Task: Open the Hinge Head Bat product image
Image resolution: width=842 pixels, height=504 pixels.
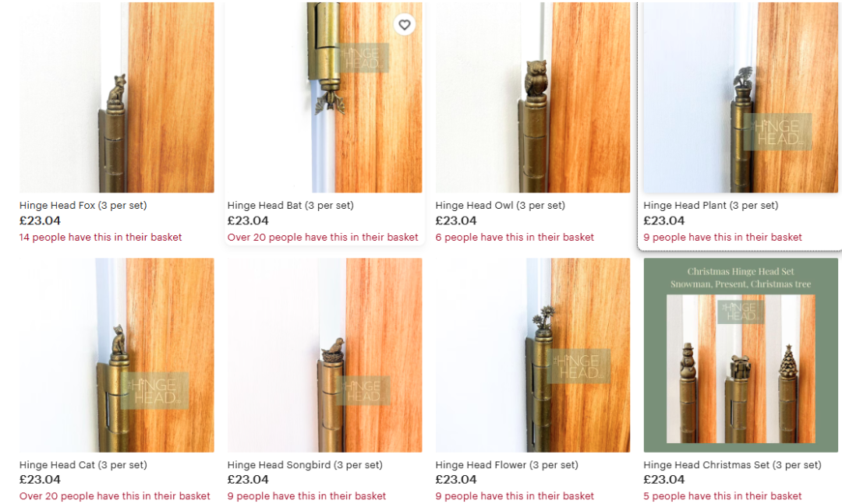Action: point(324,97)
